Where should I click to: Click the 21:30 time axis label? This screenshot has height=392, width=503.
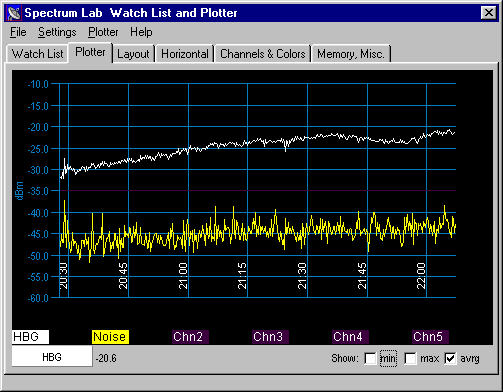click(x=302, y=276)
